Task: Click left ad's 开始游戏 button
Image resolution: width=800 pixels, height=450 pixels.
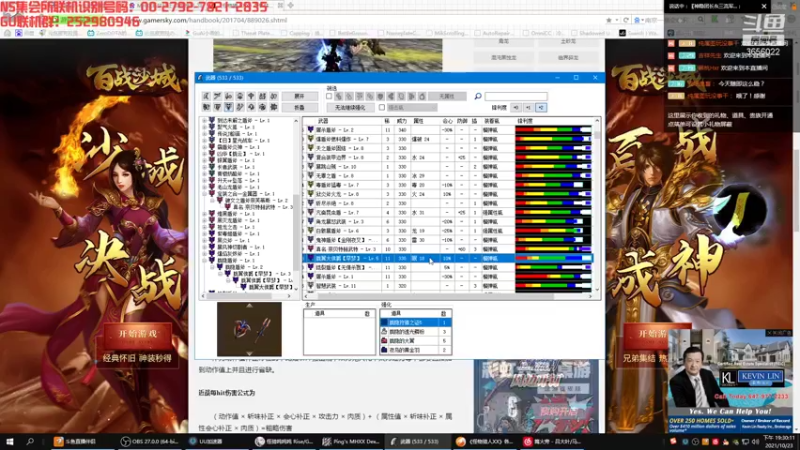Action: coord(138,334)
